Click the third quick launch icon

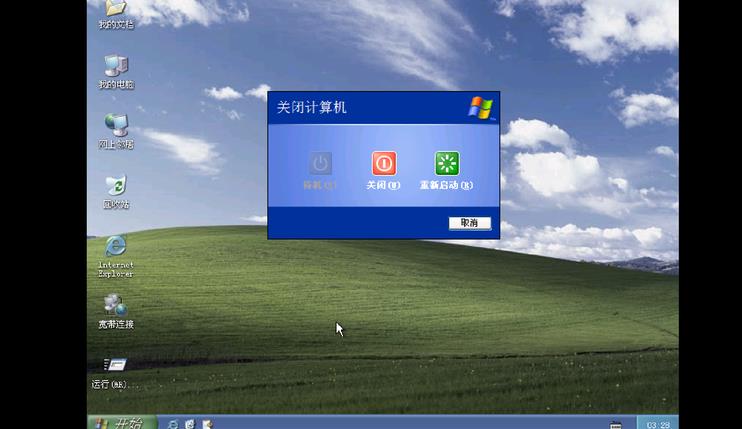[x=208, y=424]
